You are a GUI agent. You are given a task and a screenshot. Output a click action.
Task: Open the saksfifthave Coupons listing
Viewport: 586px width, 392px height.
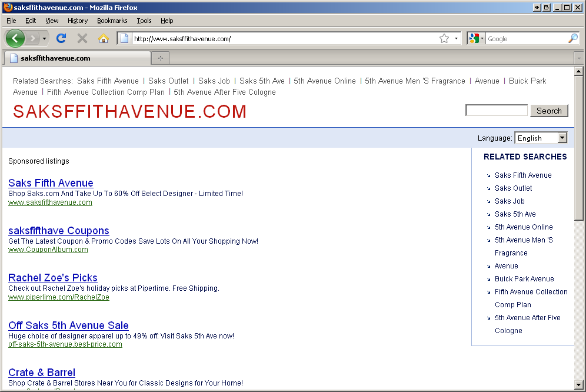coord(59,230)
